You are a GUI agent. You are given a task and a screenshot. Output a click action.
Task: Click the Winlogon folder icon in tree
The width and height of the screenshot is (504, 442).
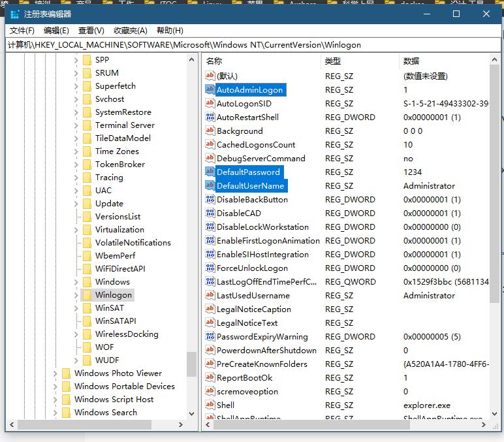click(87, 294)
